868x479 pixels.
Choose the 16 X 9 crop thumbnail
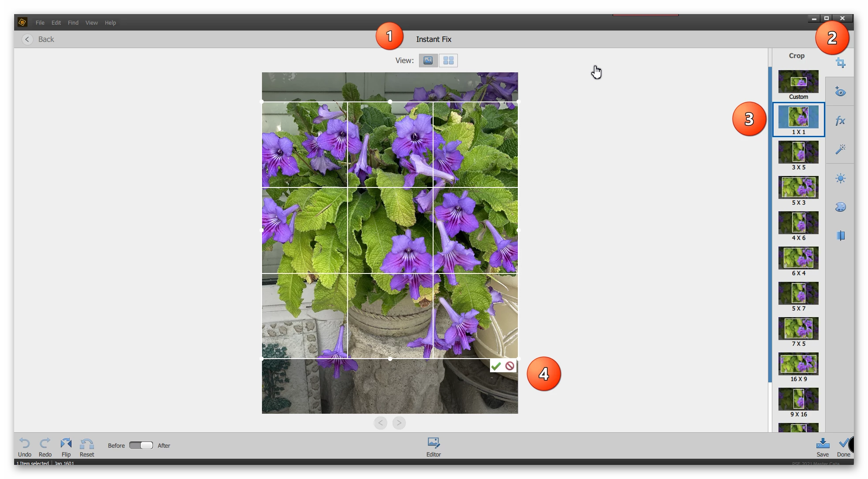(798, 364)
